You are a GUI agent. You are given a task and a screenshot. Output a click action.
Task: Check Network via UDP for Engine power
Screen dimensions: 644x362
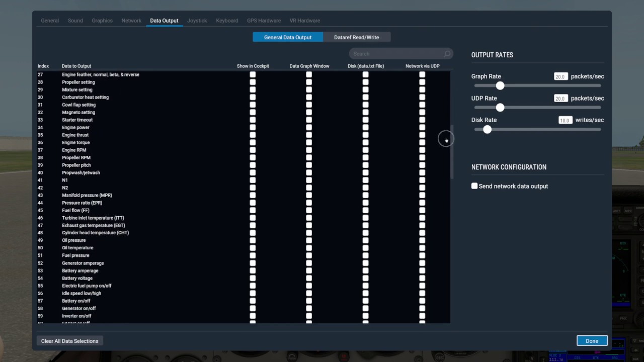click(x=422, y=127)
